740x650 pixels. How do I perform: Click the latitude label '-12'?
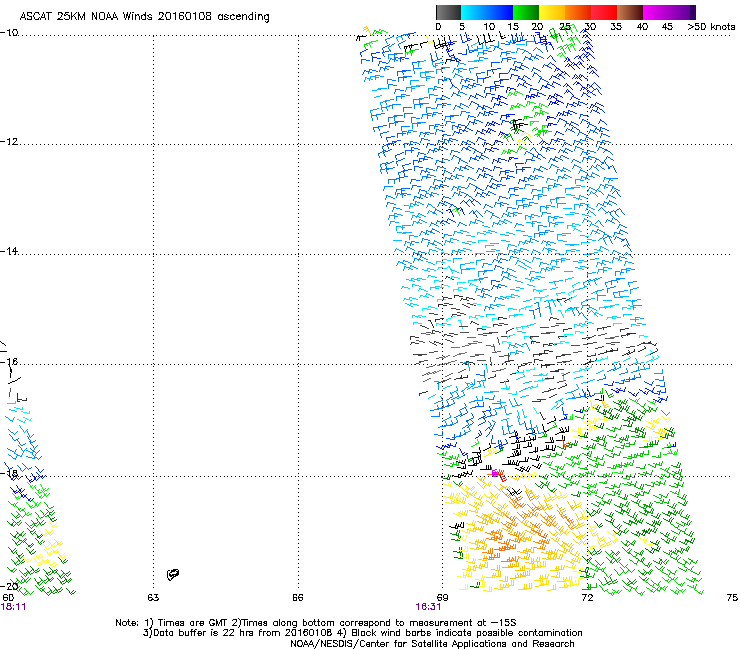click(x=9, y=142)
